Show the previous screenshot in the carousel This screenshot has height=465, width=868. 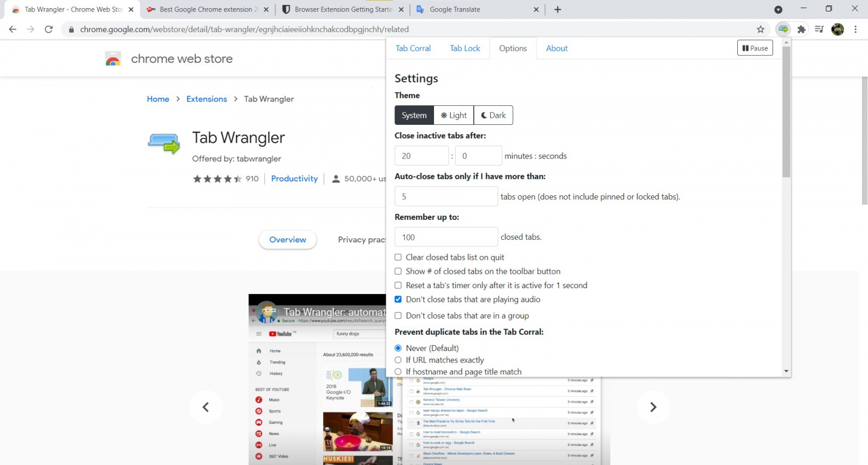(206, 407)
